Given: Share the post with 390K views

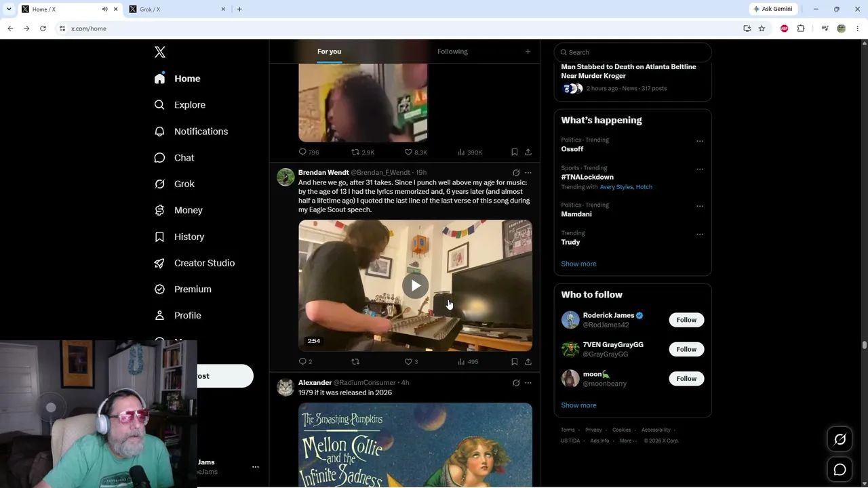Looking at the screenshot, I should tap(528, 152).
